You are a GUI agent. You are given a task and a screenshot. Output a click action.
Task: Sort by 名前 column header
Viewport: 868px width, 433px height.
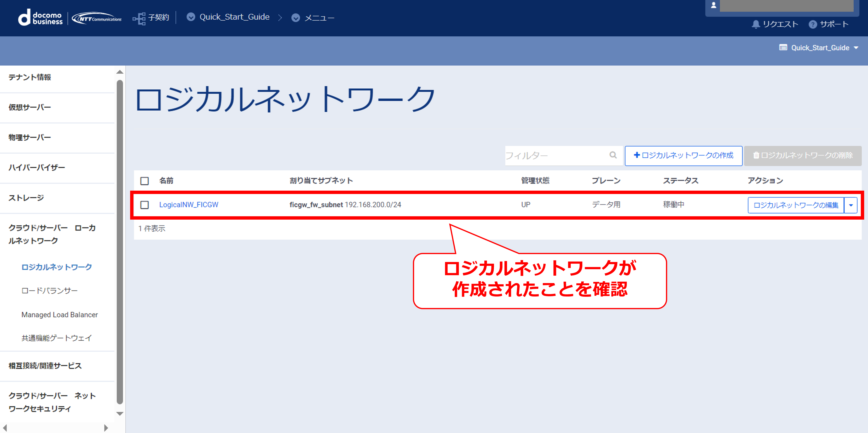(x=166, y=181)
